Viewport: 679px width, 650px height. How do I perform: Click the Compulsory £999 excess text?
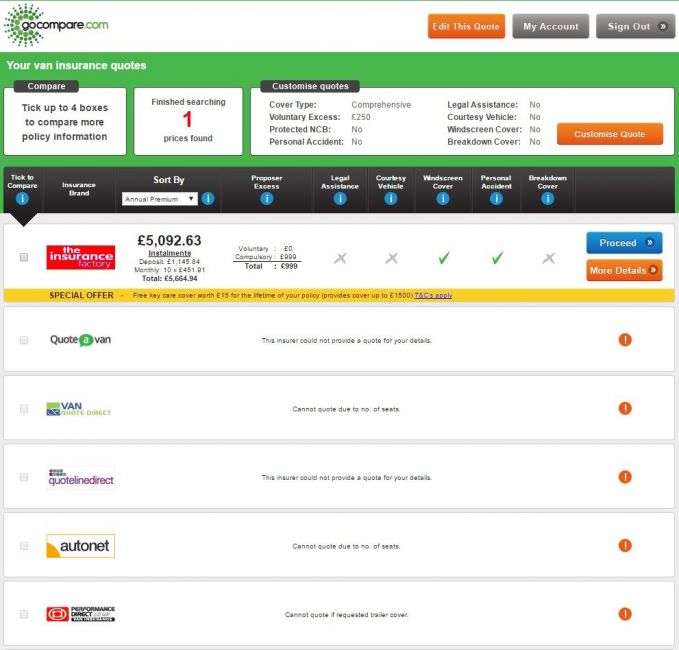pos(265,257)
